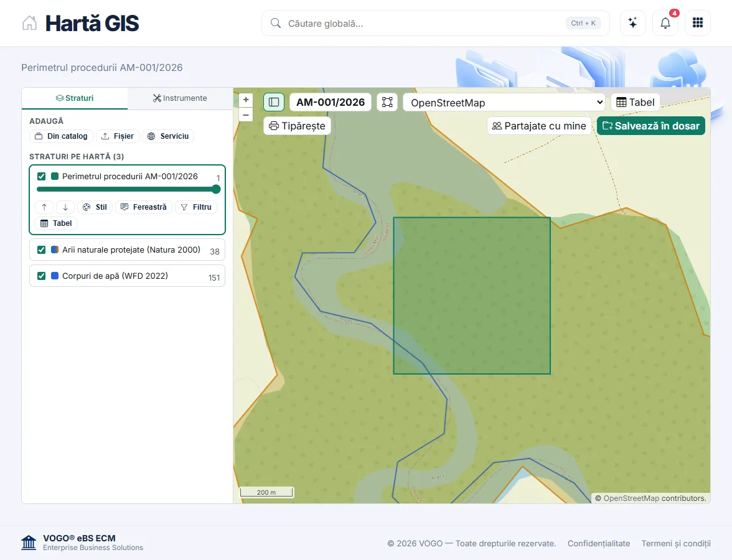This screenshot has width=732, height=560.
Task: Click Salvează în dosar
Action: 651,126
